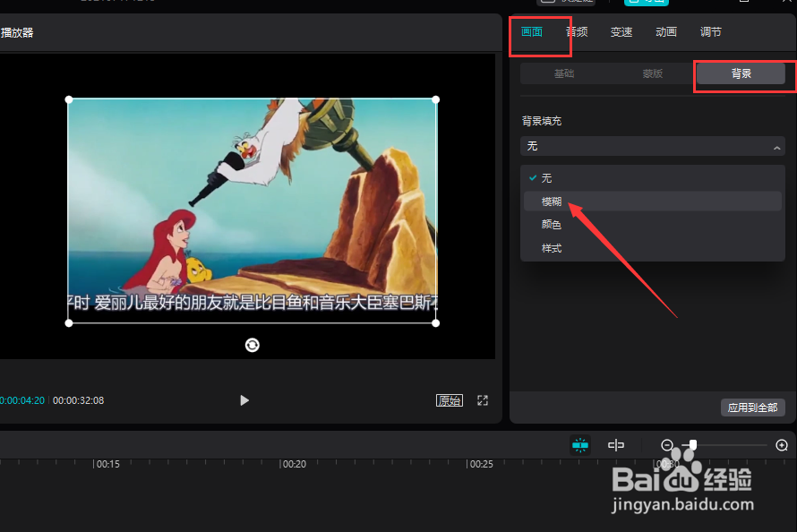797x532 pixels.
Task: Click the timeline zoom slider handle
Action: click(x=693, y=446)
